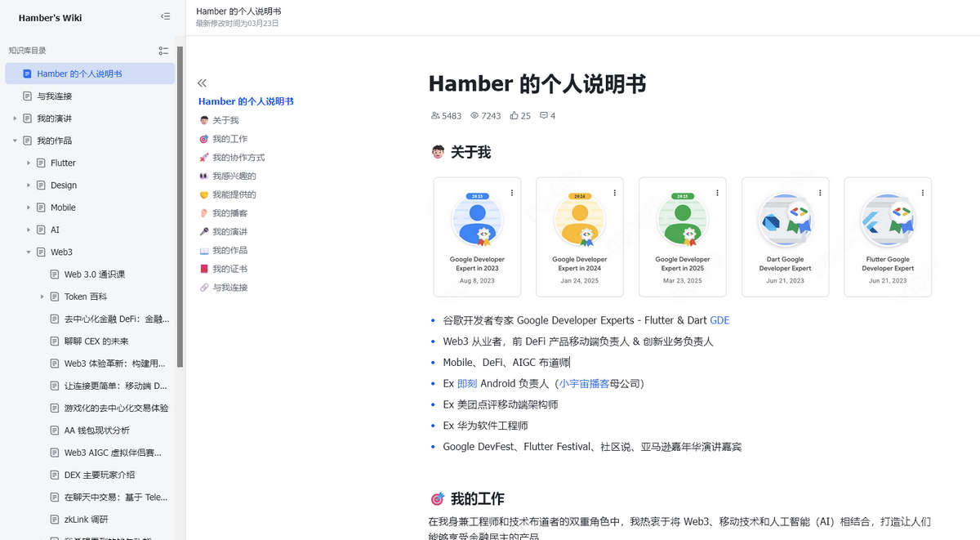Collapse the left sidebar with the top icon
This screenshot has width=980, height=540.
click(166, 16)
